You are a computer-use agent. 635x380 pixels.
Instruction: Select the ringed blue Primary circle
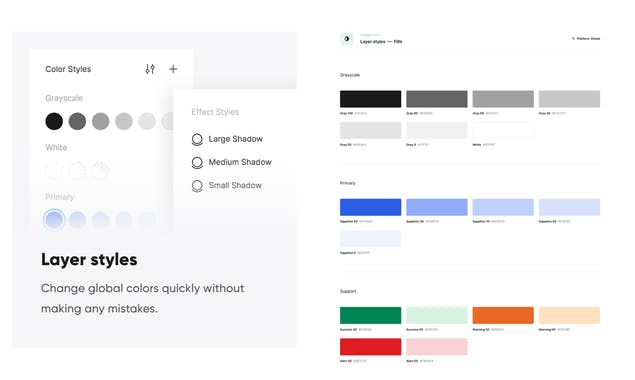[54, 220]
